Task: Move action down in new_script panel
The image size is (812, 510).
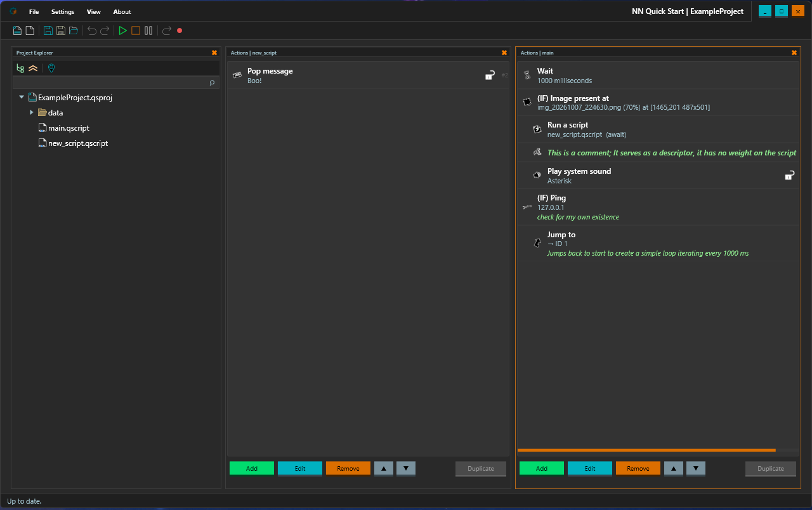Action: click(x=406, y=468)
